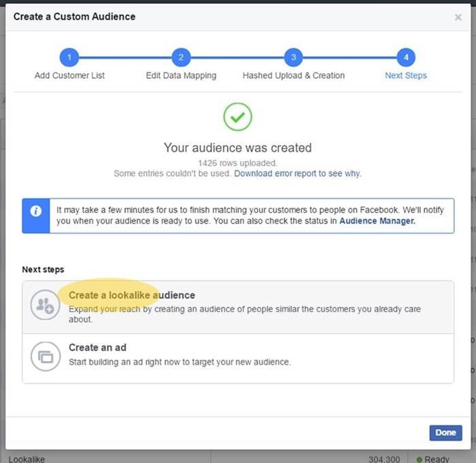Viewport: 476px width, 463px height.
Task: Select the Edit Data Mapping step
Action: pos(181,75)
